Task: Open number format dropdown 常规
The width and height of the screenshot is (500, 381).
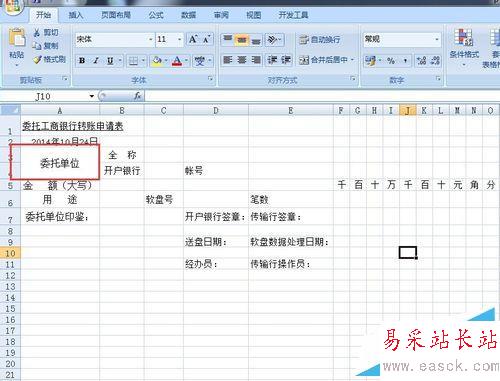Action: (437, 39)
